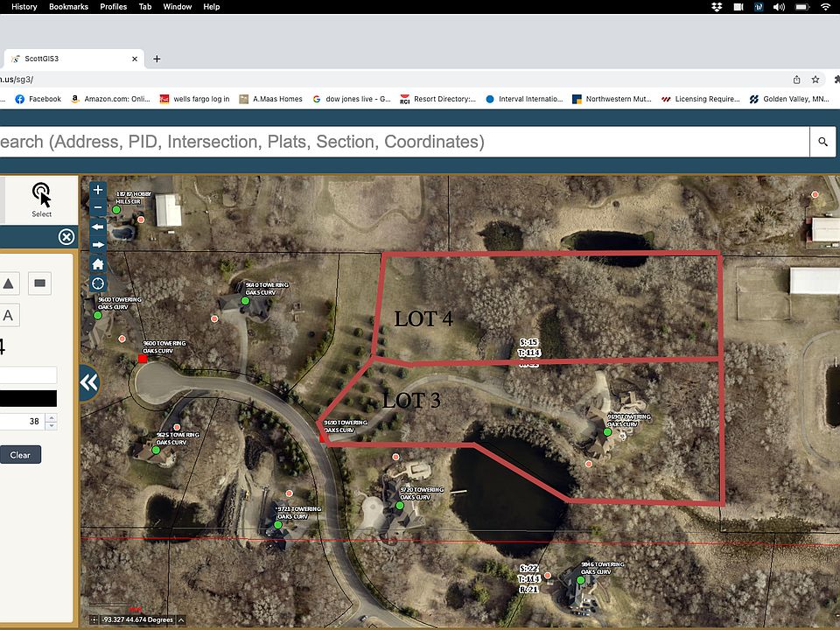The image size is (840, 630).
Task: Activate the Select tool
Action: pyautogui.click(x=41, y=199)
